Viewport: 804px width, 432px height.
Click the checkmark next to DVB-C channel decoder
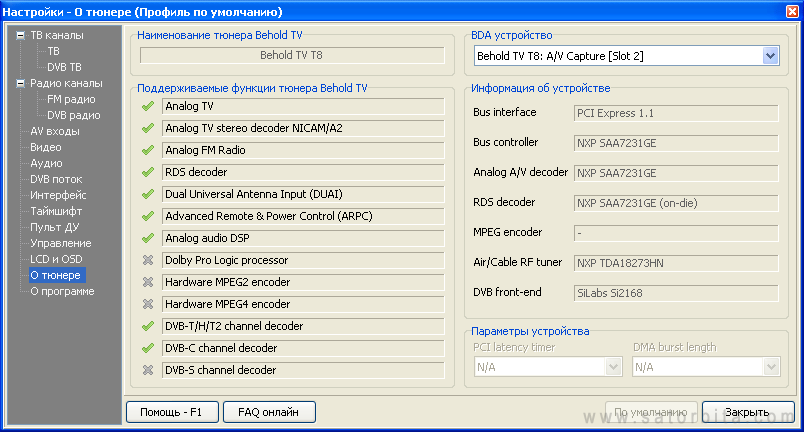(x=148, y=348)
